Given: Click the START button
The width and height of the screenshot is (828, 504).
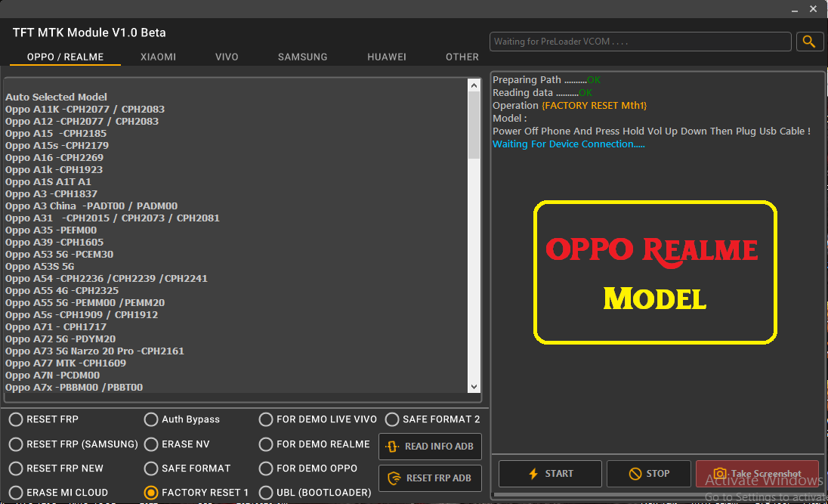Looking at the screenshot, I should pos(550,473).
